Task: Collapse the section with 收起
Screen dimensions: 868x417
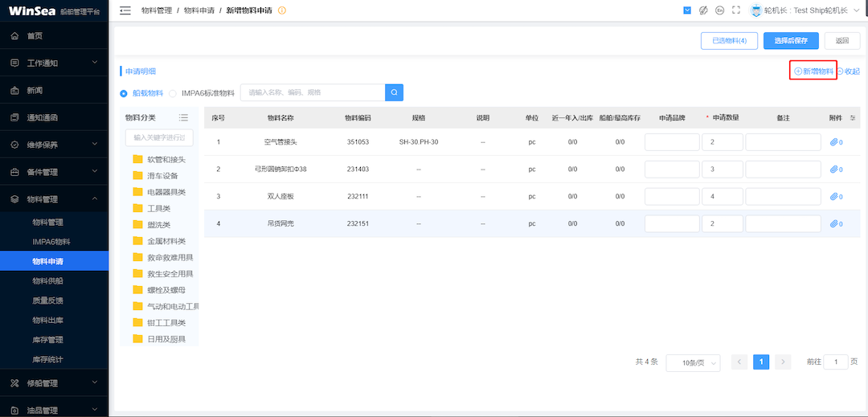Action: [848, 72]
